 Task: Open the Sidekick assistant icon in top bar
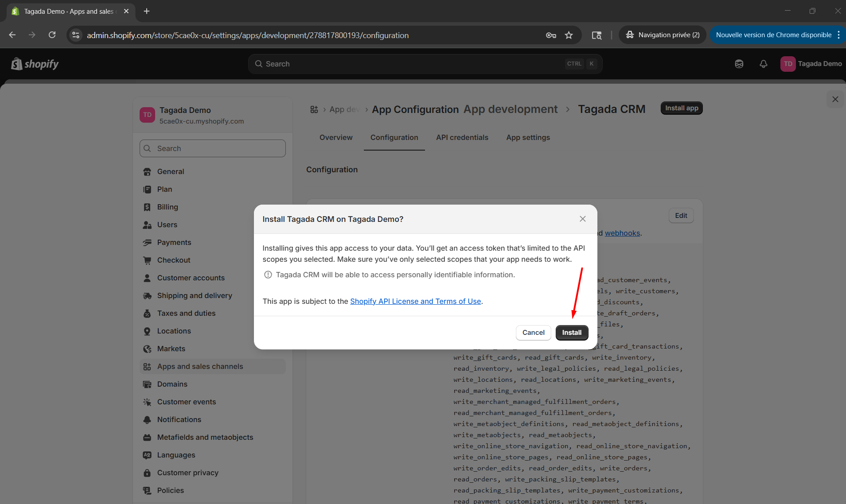(x=739, y=64)
